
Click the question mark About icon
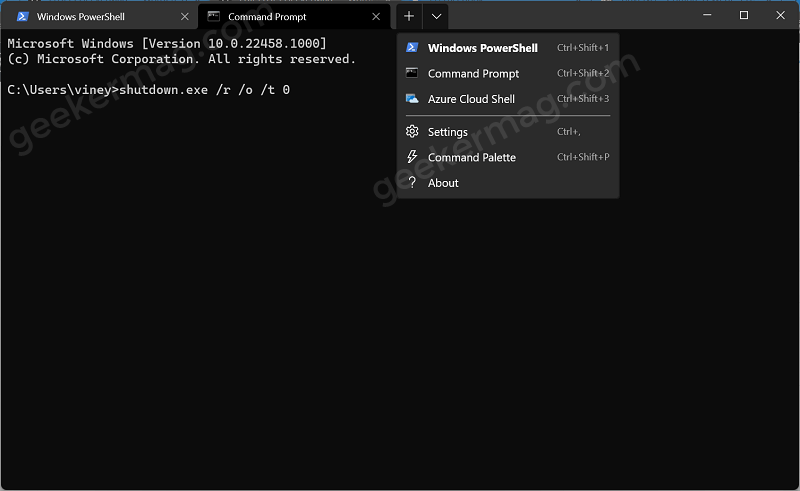point(412,183)
